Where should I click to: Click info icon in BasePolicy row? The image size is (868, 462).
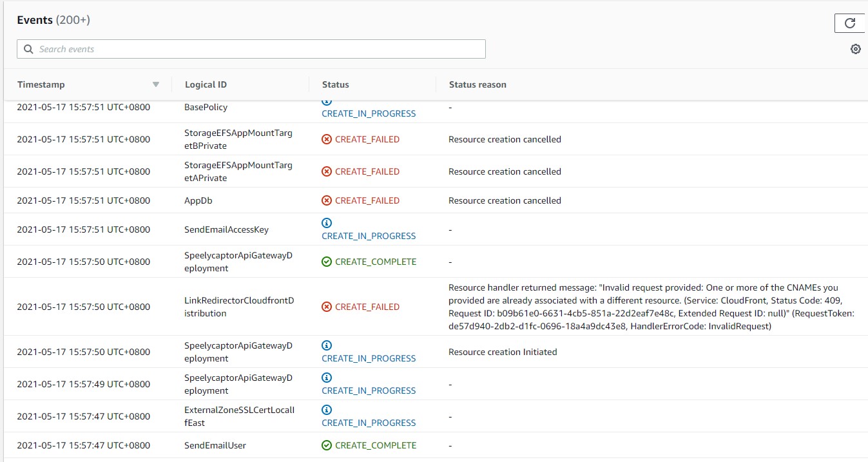click(327, 102)
